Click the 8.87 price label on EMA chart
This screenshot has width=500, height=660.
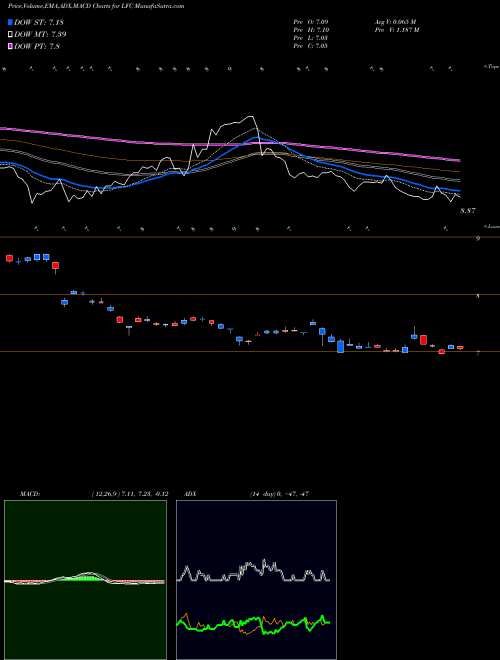point(468,210)
